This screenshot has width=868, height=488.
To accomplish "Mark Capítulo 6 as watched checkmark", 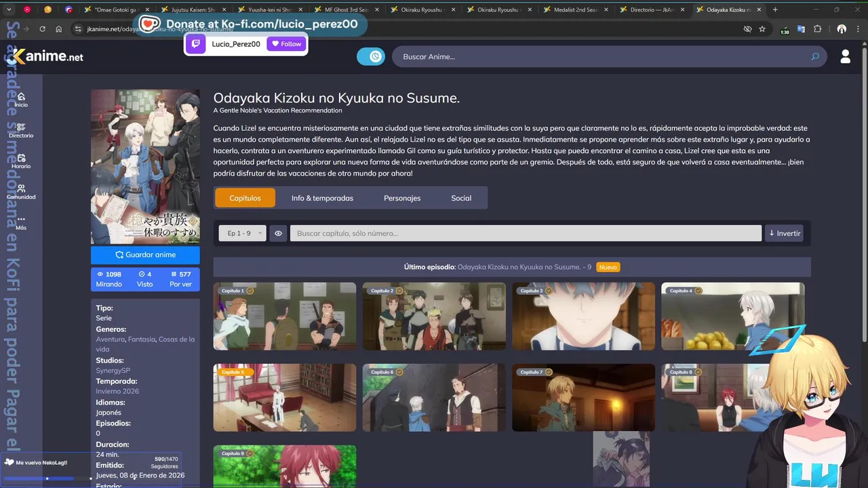I will click(x=399, y=372).
